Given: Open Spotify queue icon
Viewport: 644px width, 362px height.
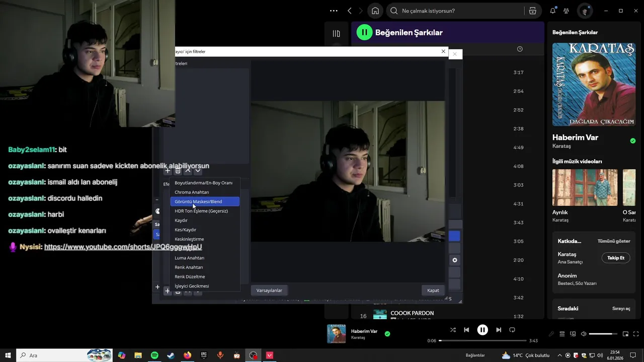Looking at the screenshot, I should 562,334.
